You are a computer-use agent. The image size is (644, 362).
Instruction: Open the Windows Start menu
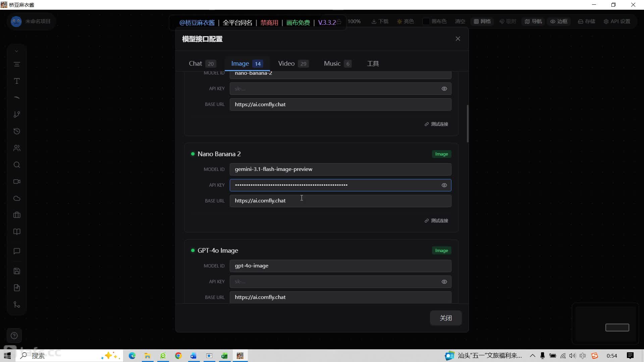[x=7, y=356]
